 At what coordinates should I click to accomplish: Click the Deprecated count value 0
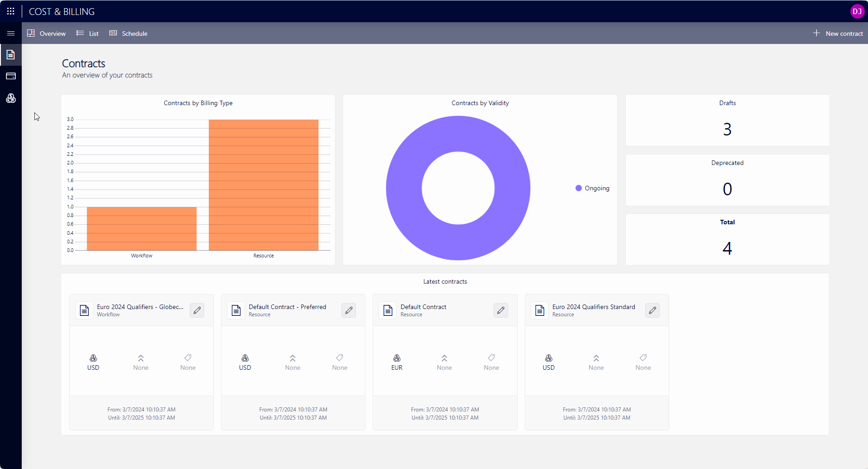pyautogui.click(x=727, y=189)
